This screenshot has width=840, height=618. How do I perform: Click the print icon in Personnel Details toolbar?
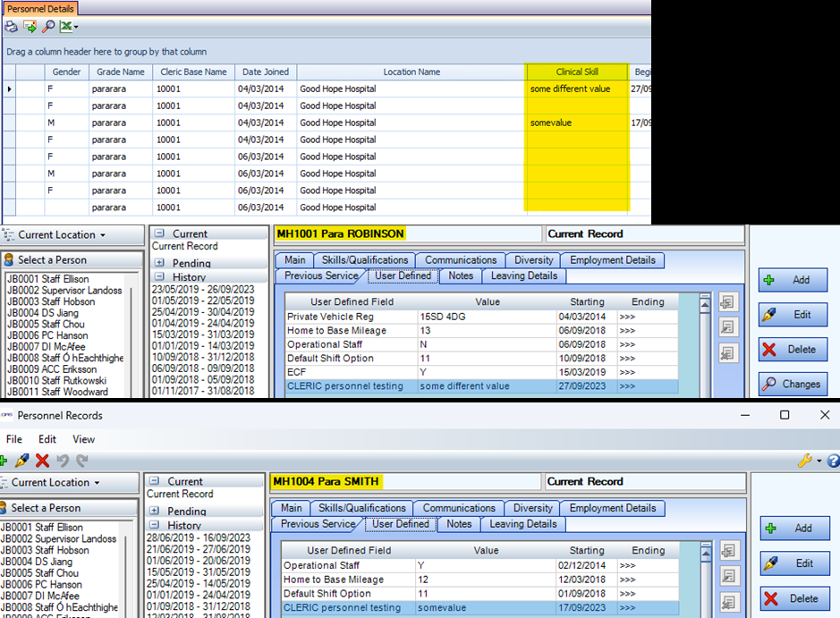11,27
